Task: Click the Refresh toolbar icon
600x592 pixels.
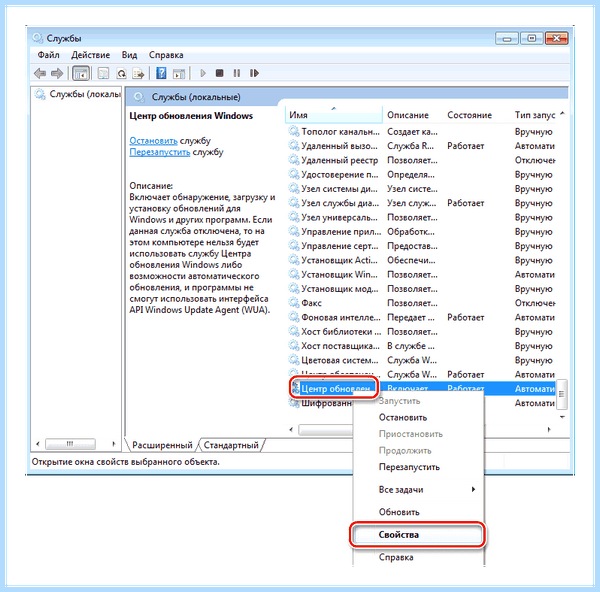Action: click(121, 73)
